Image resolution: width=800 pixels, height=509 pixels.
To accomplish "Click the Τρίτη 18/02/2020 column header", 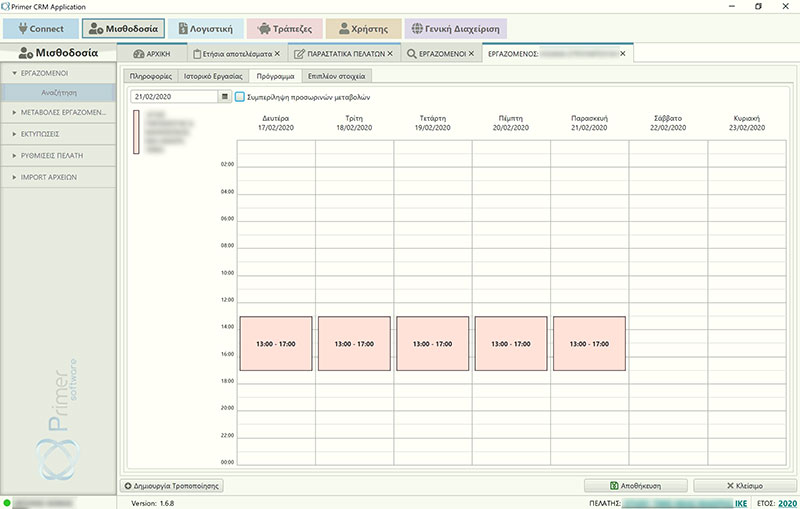I will coord(354,123).
